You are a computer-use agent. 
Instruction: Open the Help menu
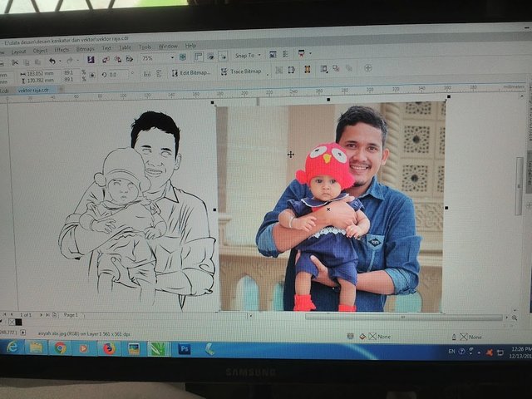click(190, 46)
